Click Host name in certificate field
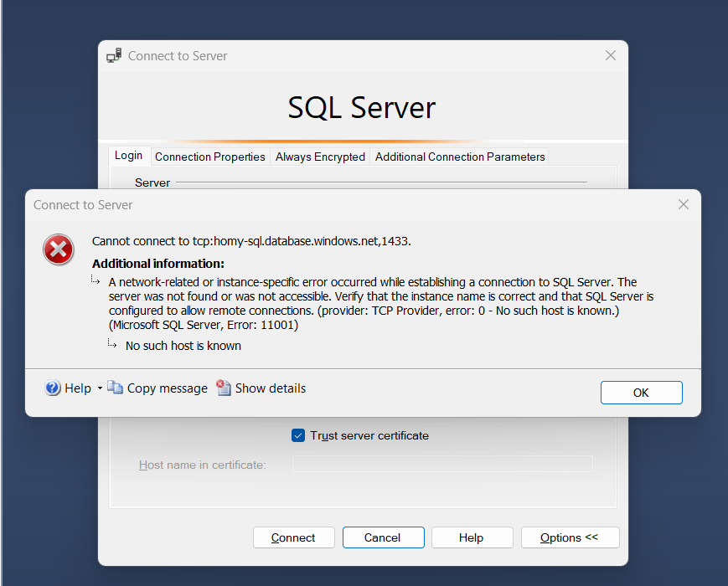Viewport: 728px width, 586px height. (442, 464)
